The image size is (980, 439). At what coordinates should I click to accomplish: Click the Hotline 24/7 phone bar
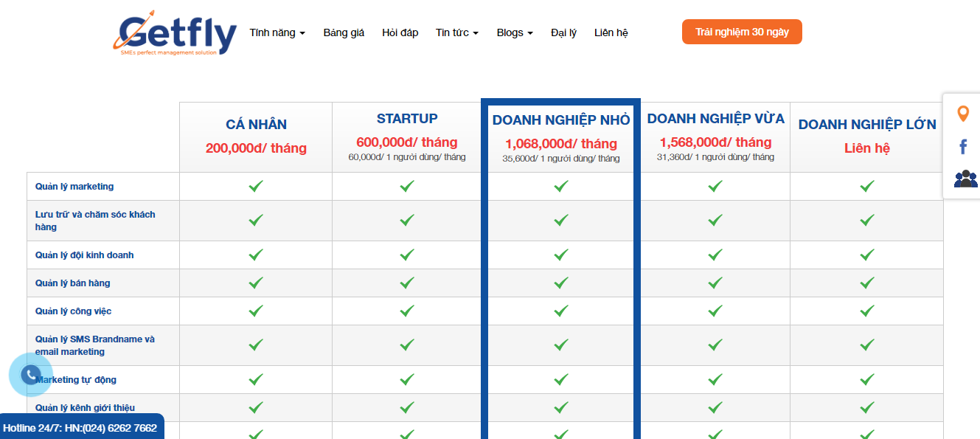tap(81, 427)
